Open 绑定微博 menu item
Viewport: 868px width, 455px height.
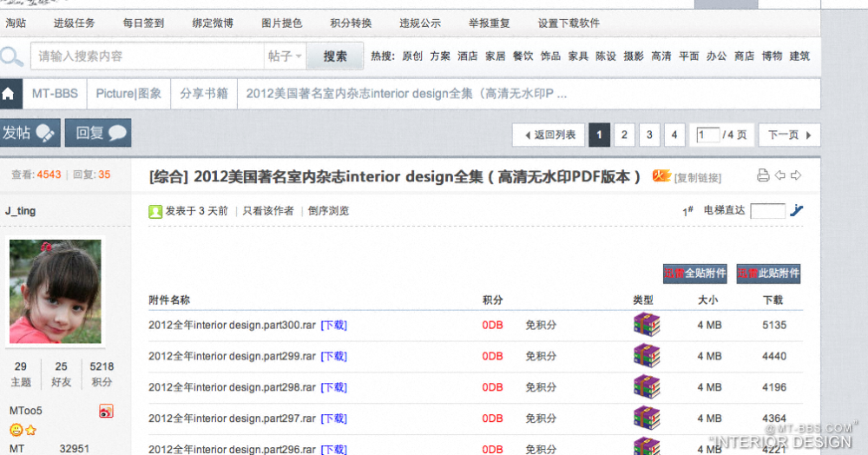click(213, 23)
